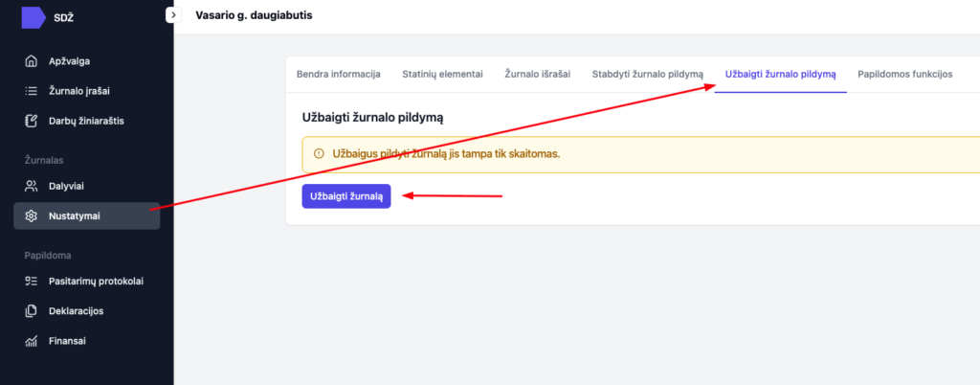The image size is (980, 385).
Task: Switch to the Bendra informacija tab
Action: pos(339,74)
